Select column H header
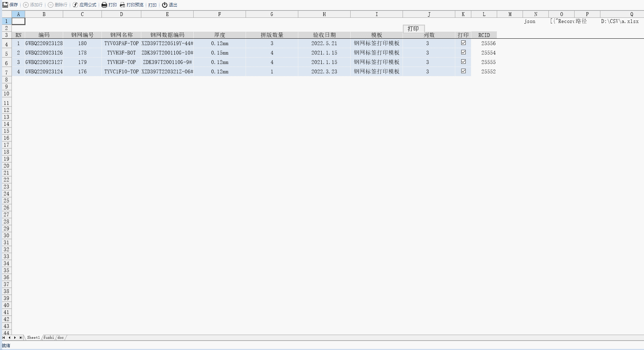Screen dimensions: 644x350 324,14
